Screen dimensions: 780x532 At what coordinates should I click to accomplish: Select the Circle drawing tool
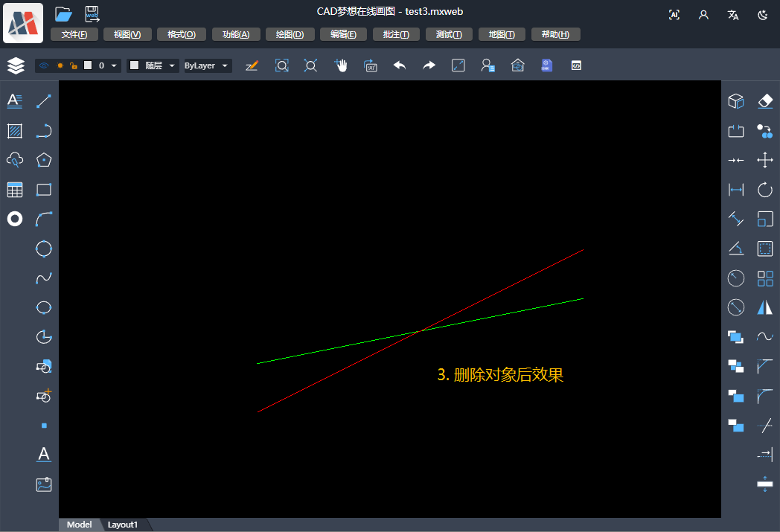click(x=43, y=249)
